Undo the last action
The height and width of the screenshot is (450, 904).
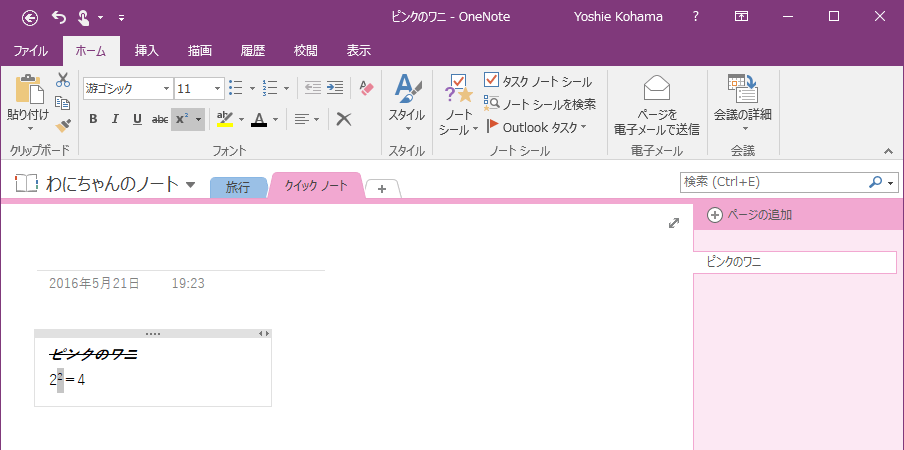[x=59, y=17]
